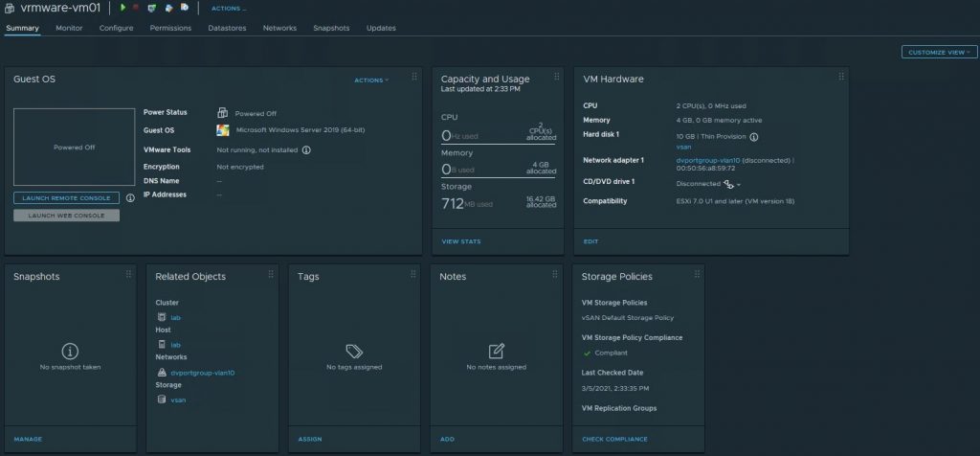Image resolution: width=980 pixels, height=456 pixels.
Task: Click the Snapshots card drag handle
Action: point(129,274)
